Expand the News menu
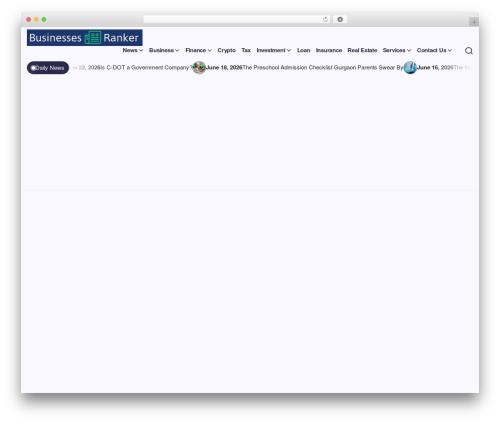 tap(133, 50)
